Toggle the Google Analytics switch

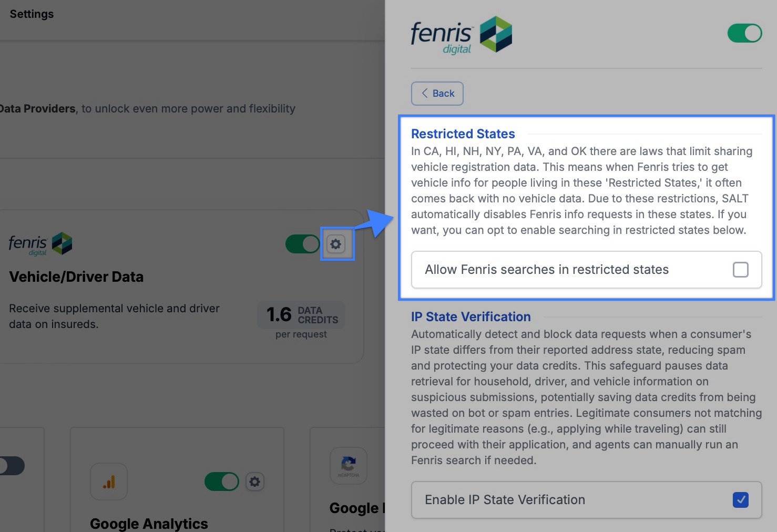222,482
